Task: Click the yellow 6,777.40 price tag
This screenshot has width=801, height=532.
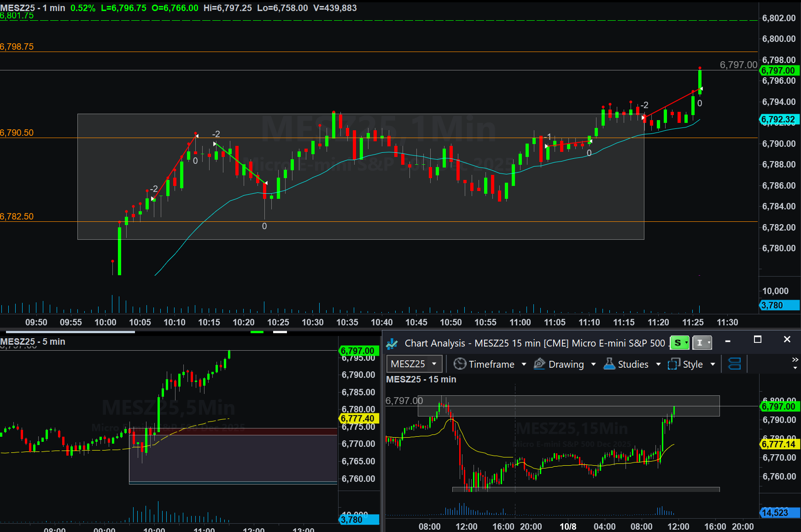Action: pos(358,418)
